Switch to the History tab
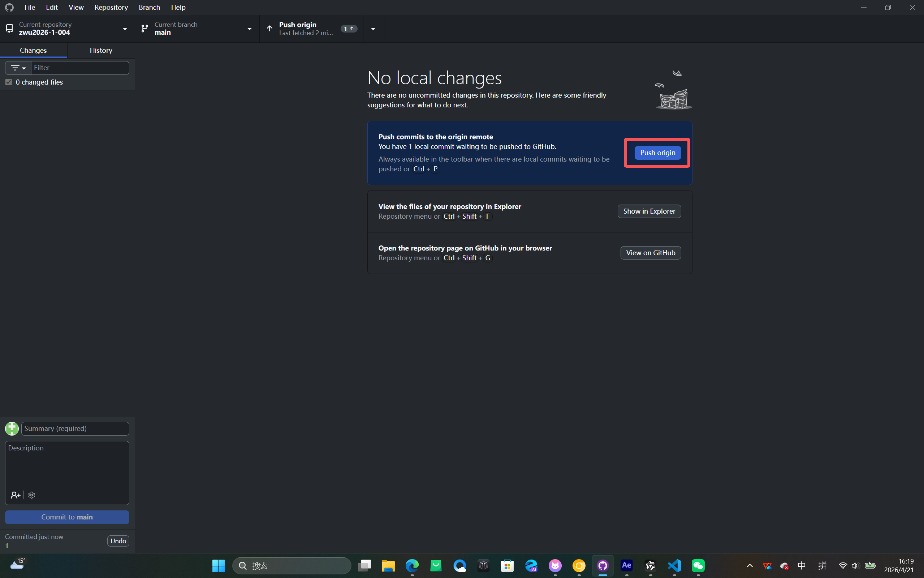This screenshot has height=578, width=924. click(101, 50)
